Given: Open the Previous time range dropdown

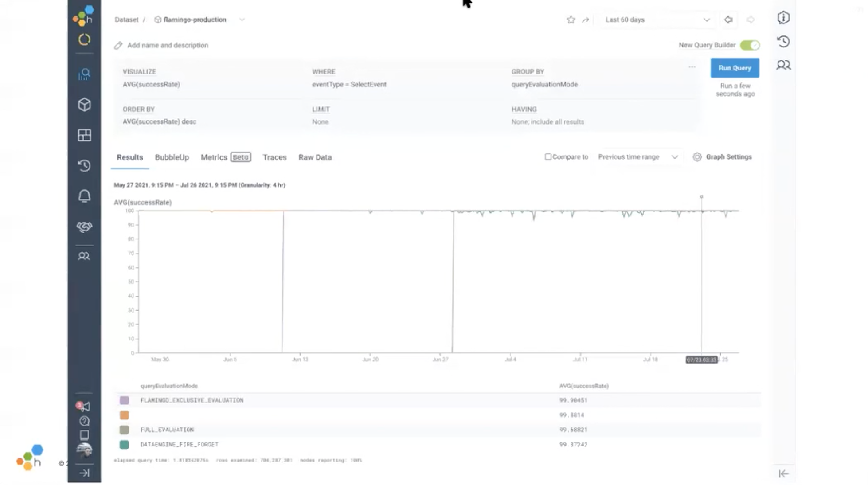Looking at the screenshot, I should click(638, 157).
